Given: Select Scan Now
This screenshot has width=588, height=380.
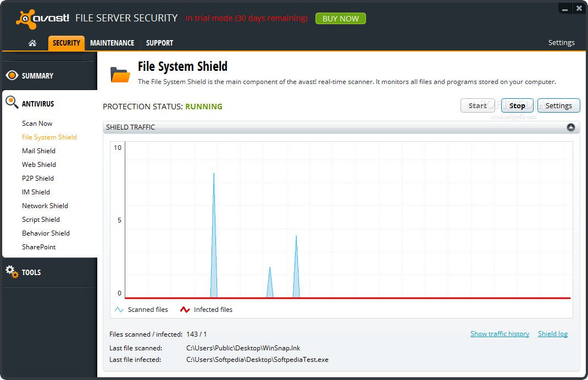Looking at the screenshot, I should pos(37,124).
